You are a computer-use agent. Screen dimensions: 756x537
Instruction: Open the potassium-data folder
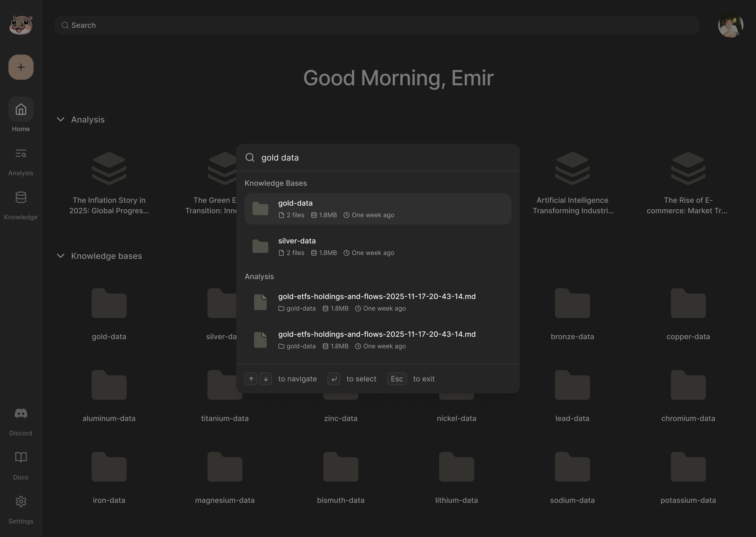(688, 467)
